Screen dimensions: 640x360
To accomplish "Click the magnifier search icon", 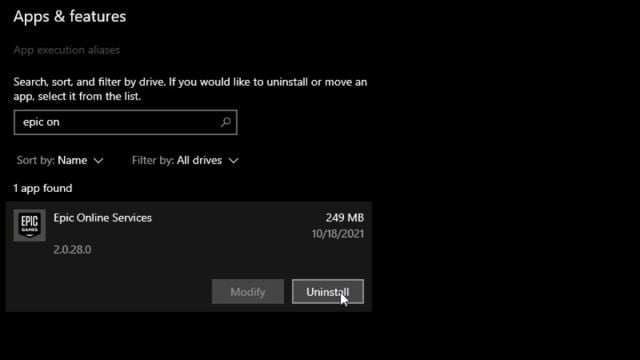I will tap(225, 122).
